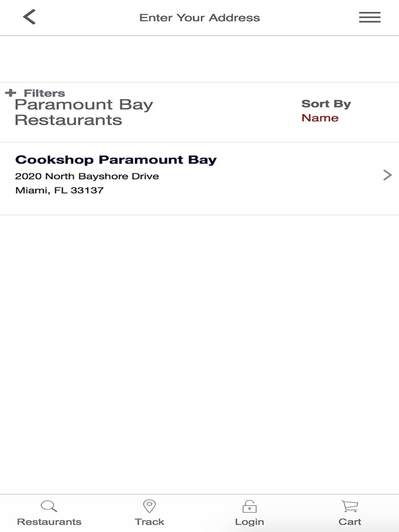Viewport: 399px width, 532px height.
Task: Go to the Login tab label
Action: coord(249,522)
